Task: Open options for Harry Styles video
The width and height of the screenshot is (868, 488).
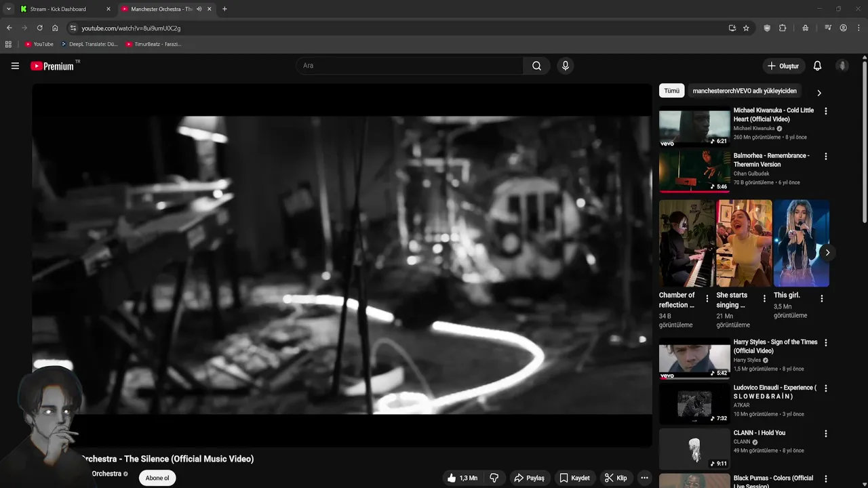Action: (825, 343)
